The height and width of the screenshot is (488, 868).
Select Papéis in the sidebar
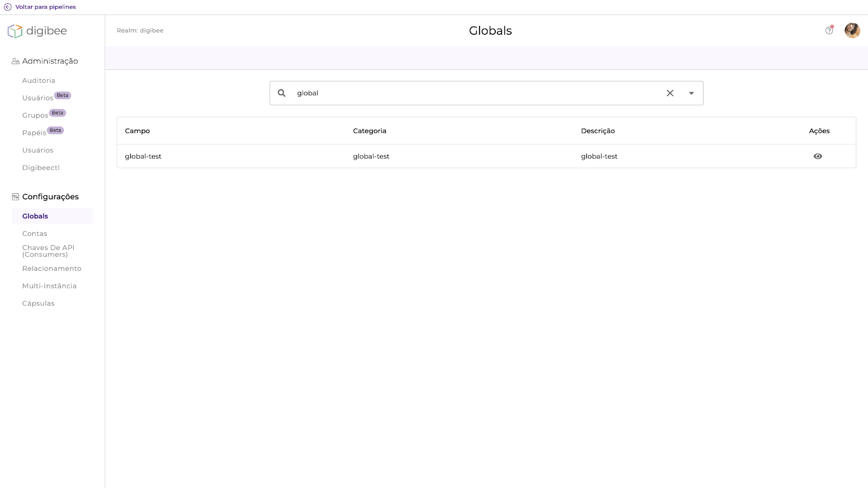[34, 132]
